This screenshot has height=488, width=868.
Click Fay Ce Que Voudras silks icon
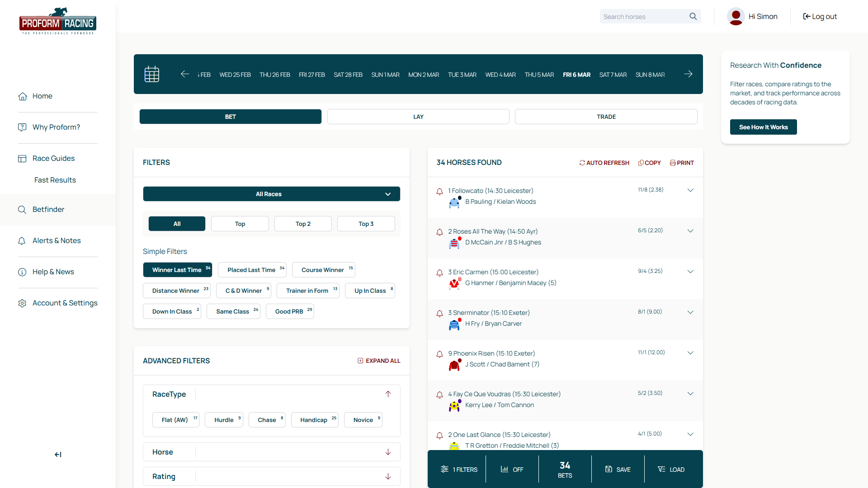[x=454, y=406]
